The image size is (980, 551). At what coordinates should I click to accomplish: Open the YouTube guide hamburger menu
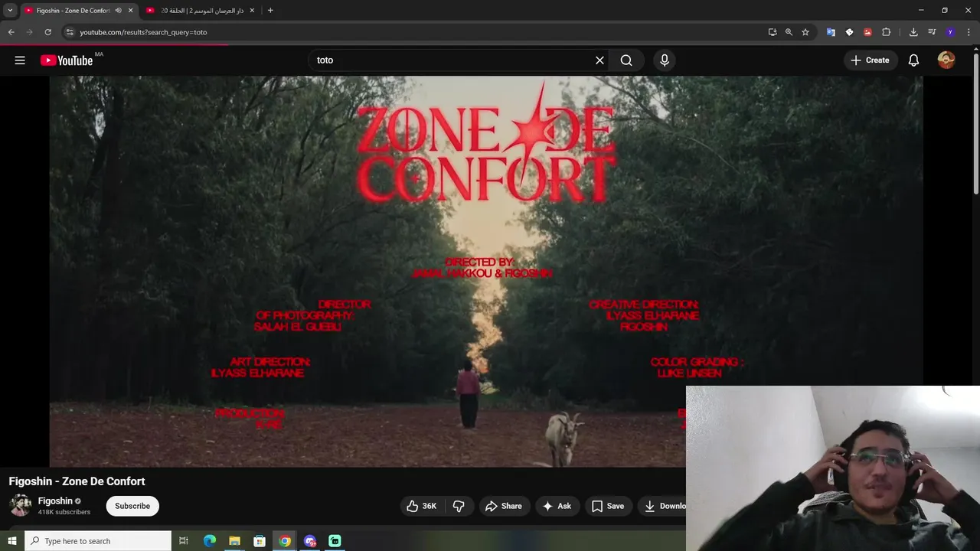pos(20,60)
